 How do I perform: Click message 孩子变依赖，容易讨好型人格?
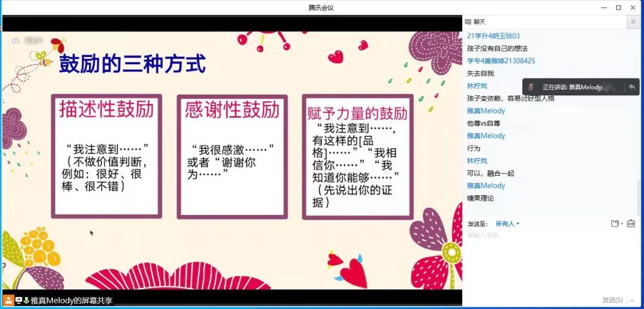(510, 98)
